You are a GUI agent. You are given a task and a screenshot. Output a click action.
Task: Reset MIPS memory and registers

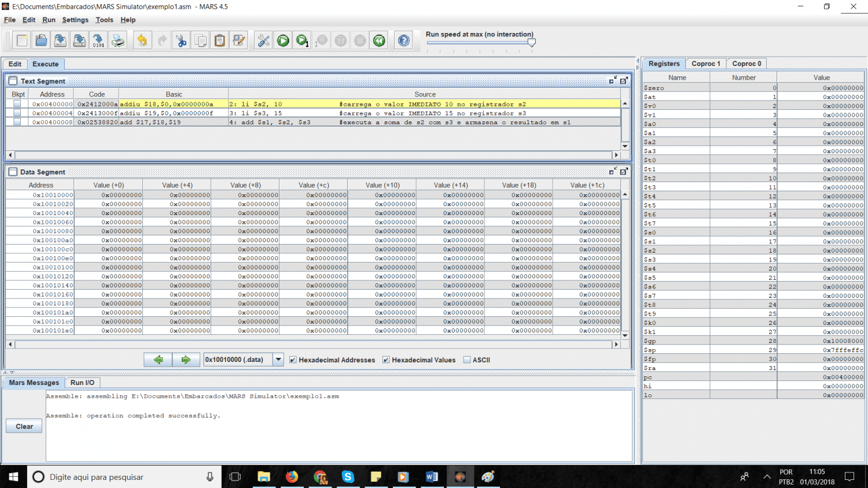pyautogui.click(x=379, y=40)
